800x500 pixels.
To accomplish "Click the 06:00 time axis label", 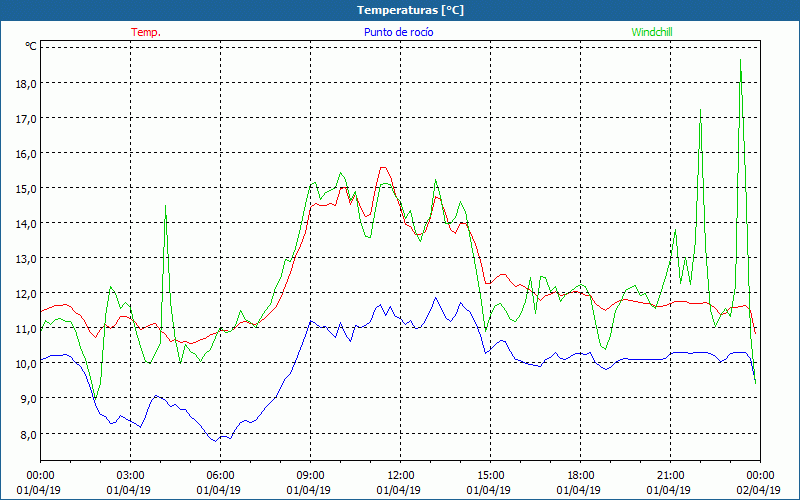I will click(220, 476).
